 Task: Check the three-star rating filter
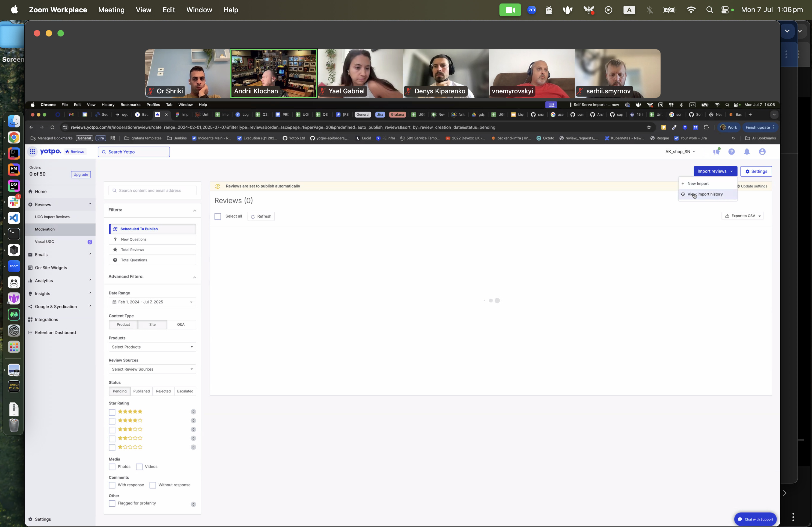112,430
